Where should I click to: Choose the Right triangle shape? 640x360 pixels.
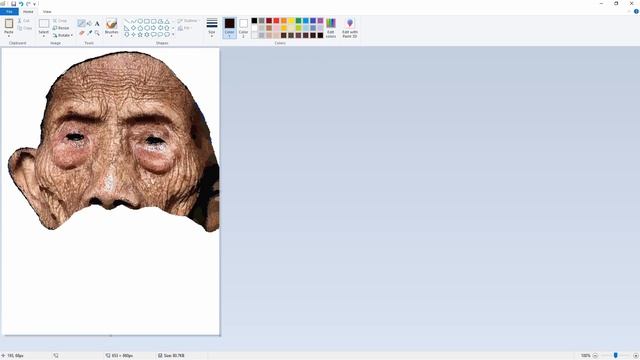coord(127,28)
